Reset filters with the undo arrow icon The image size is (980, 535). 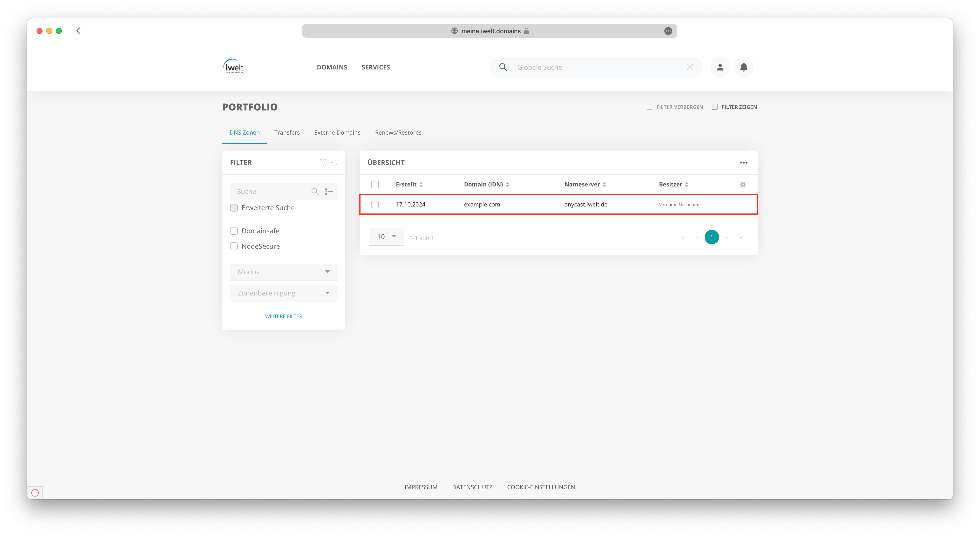point(334,163)
